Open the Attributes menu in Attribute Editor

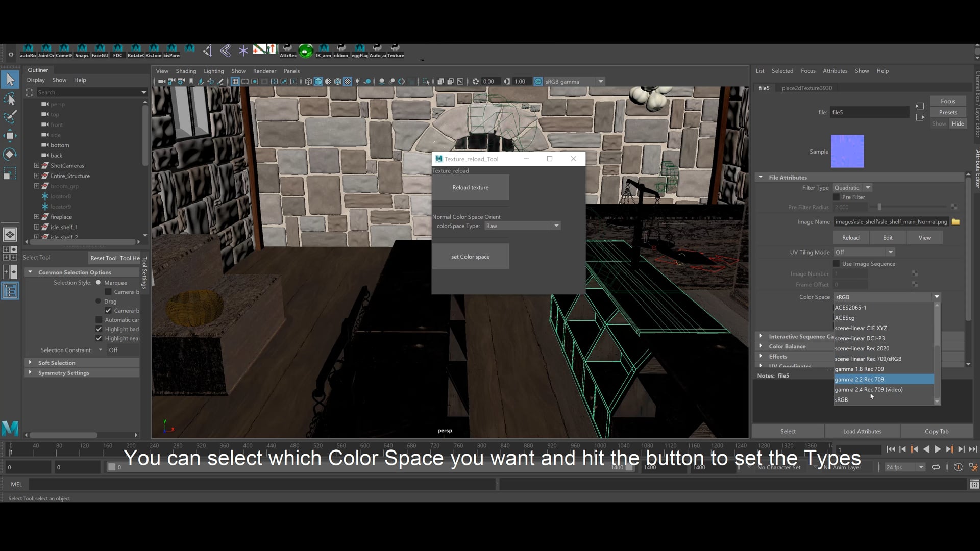tap(835, 71)
